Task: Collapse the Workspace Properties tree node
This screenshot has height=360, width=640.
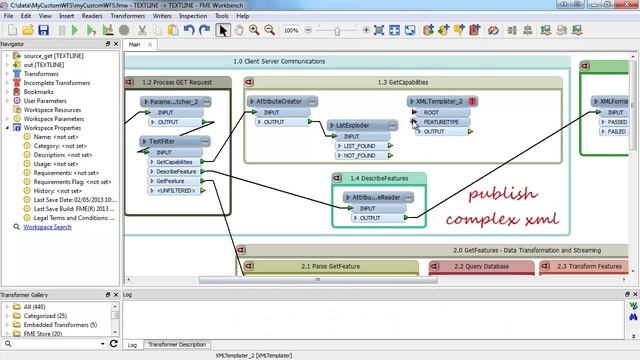Action: 7,128
